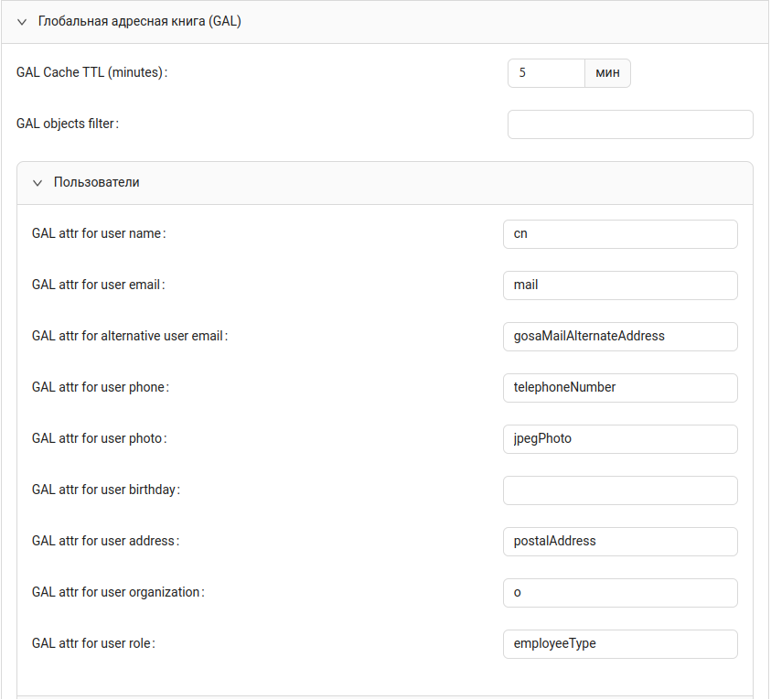Click the user organization field containing o
771x700 pixels.
[x=619, y=592]
